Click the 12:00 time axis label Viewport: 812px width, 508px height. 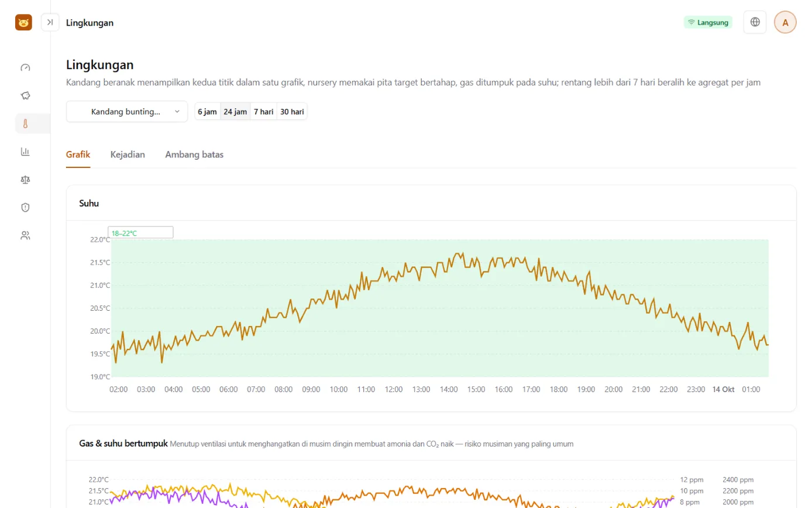(x=394, y=390)
